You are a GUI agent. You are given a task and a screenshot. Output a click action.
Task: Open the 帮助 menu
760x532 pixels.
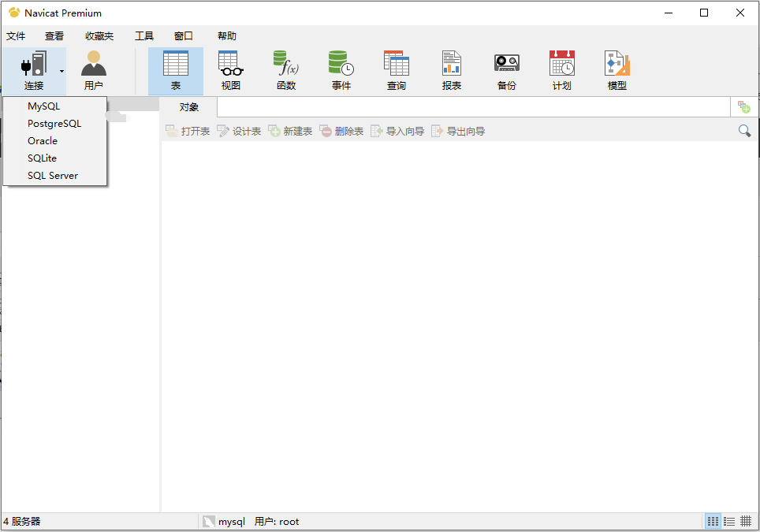pyautogui.click(x=227, y=35)
